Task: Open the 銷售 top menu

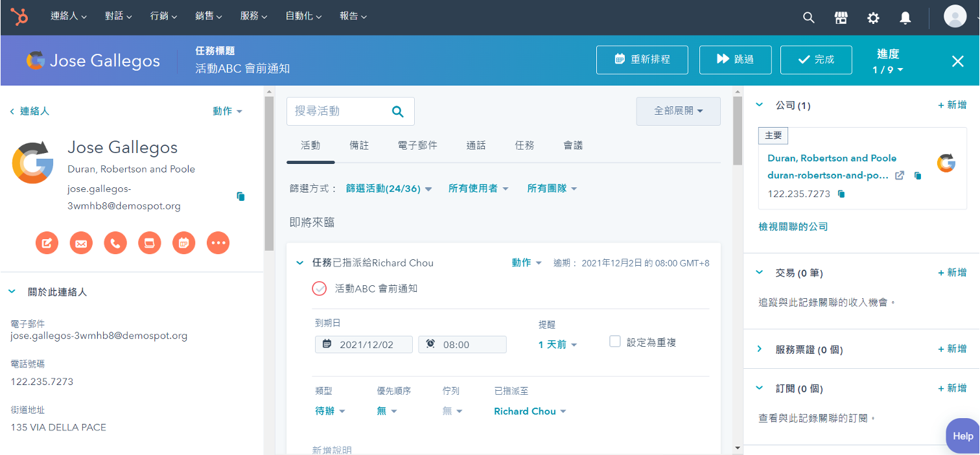Action: [x=209, y=17]
